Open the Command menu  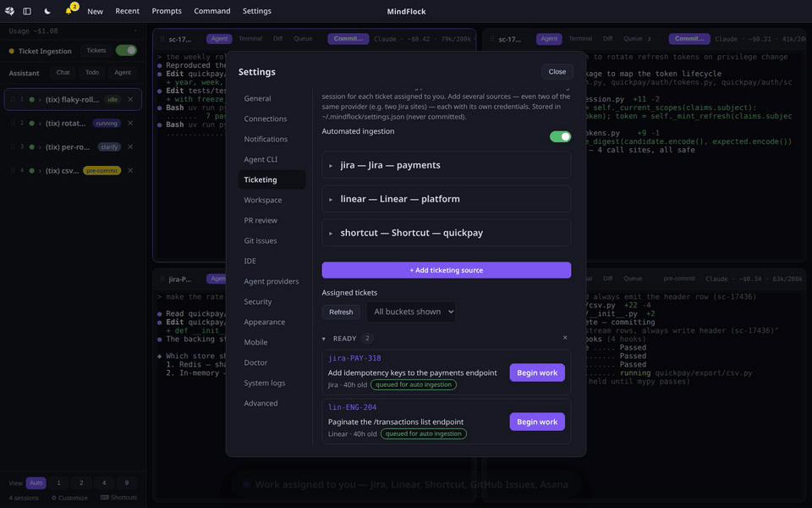pos(212,11)
